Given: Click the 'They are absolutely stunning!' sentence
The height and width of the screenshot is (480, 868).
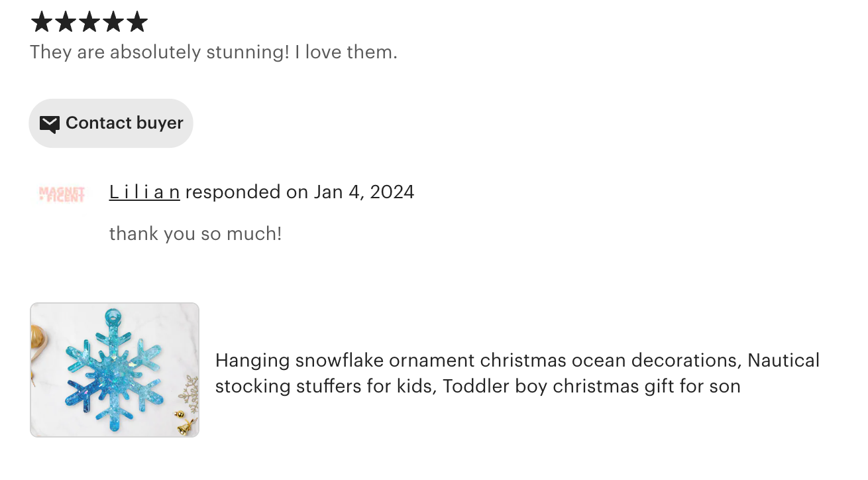Looking at the screenshot, I should click(x=159, y=52).
